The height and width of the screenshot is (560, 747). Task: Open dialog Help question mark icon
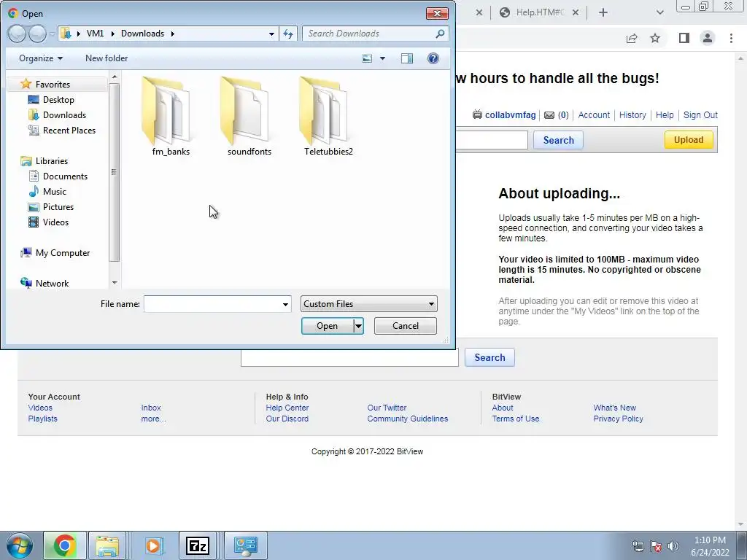click(x=433, y=58)
